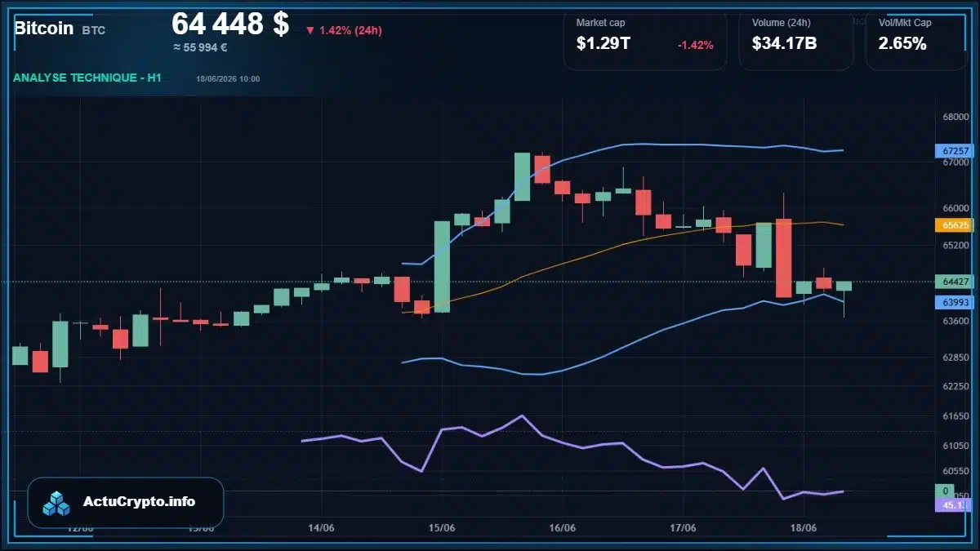Click the 65200 price axis label
This screenshot has width=980, height=551.
tap(955, 245)
